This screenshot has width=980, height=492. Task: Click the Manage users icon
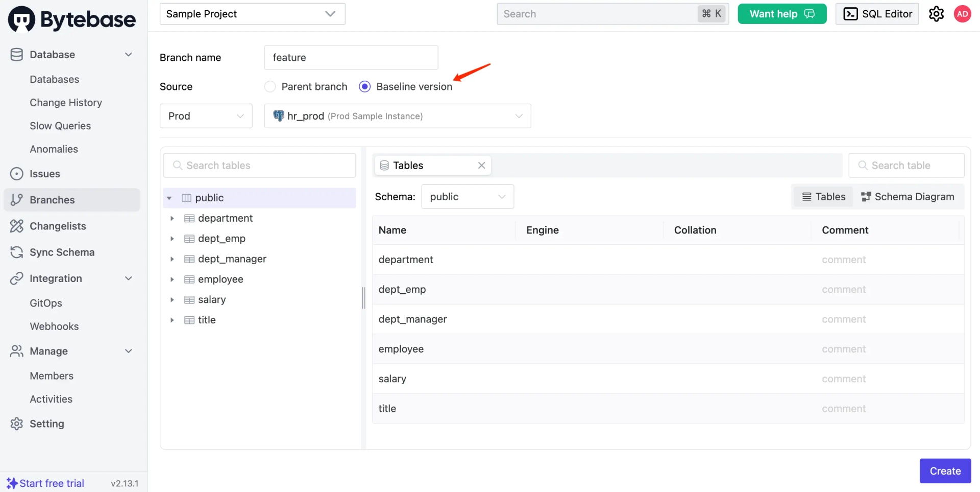click(x=17, y=351)
